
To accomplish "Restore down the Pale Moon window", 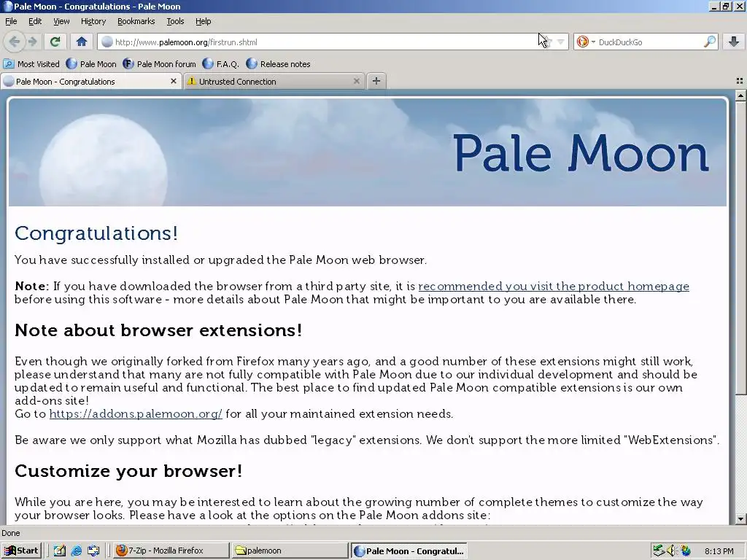I will pyautogui.click(x=726, y=7).
